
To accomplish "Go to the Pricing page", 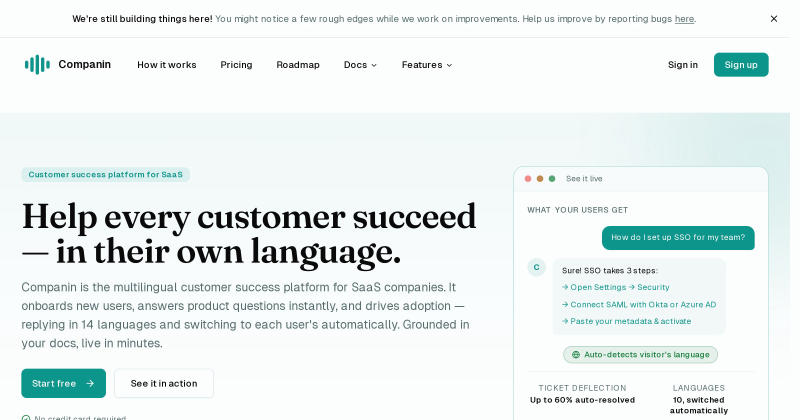I will point(236,65).
